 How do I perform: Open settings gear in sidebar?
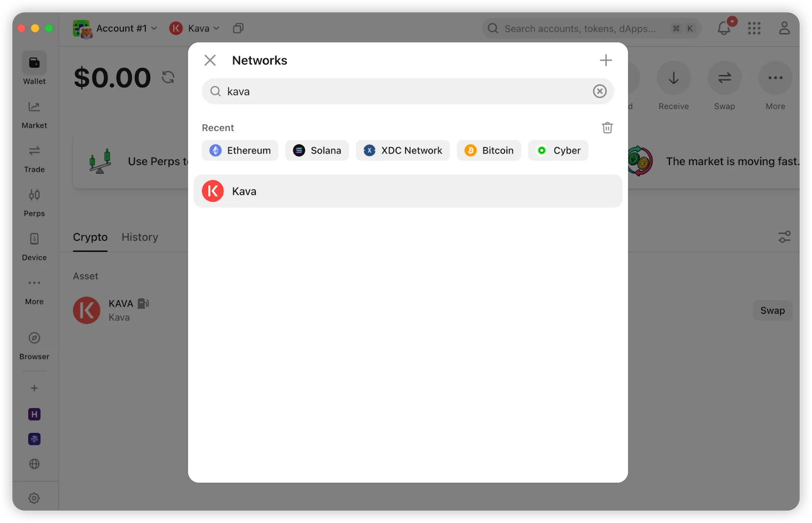click(34, 498)
